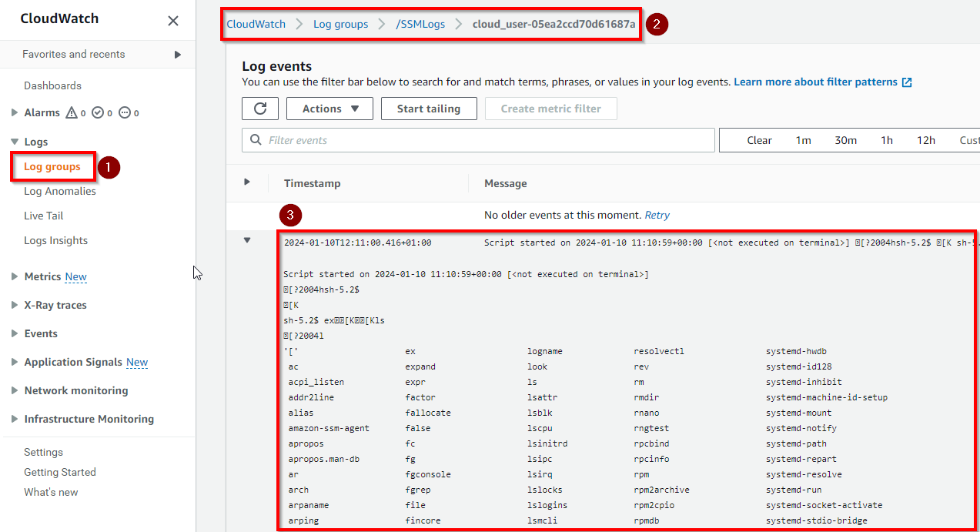Collapse the Logs section
The height and width of the screenshot is (532, 980).
(x=15, y=142)
